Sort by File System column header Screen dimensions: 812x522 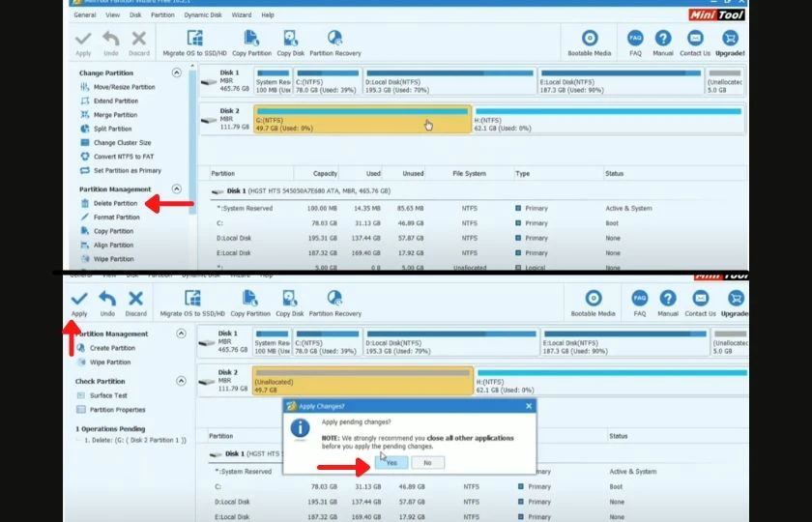[469, 173]
